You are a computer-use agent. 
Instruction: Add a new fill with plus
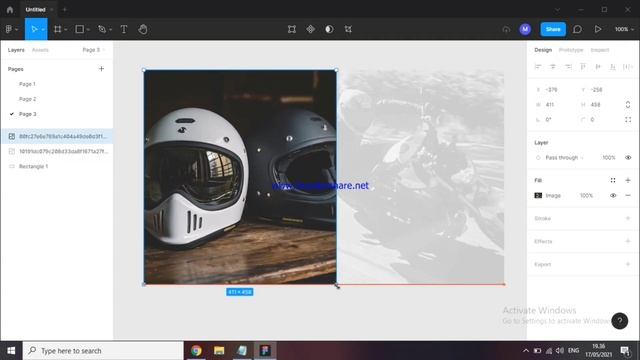(x=628, y=180)
